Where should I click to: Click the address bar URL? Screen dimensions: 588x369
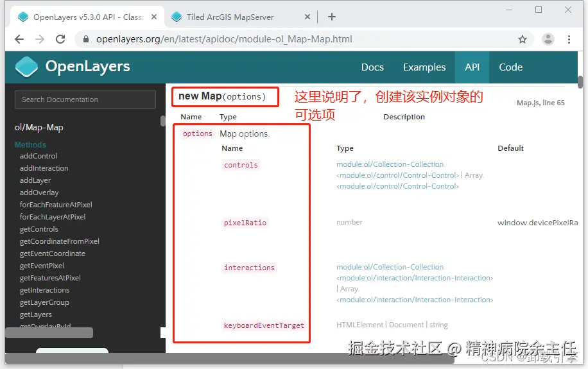click(x=224, y=39)
